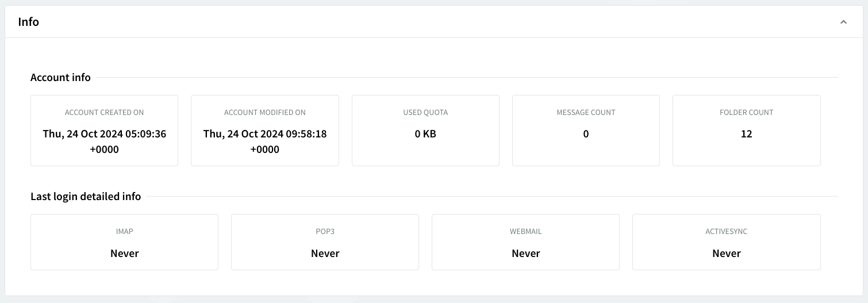This screenshot has height=303, width=868.
Task: Collapse the Info panel using the chevron
Action: point(843,22)
